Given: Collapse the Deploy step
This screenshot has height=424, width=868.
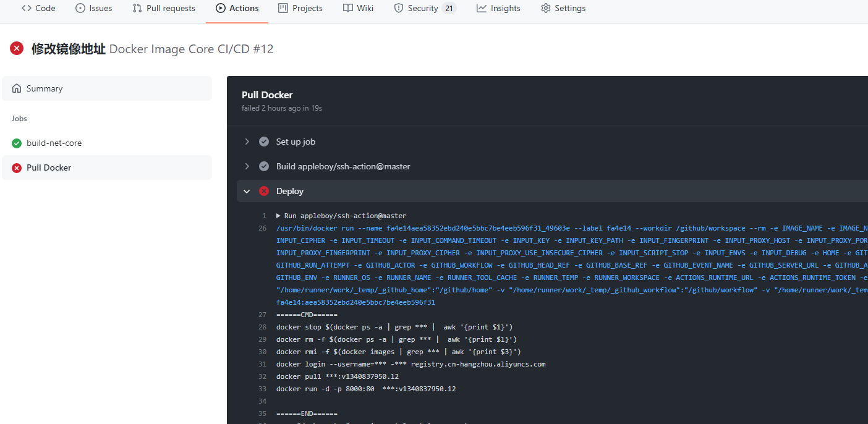Looking at the screenshot, I should pyautogui.click(x=247, y=191).
